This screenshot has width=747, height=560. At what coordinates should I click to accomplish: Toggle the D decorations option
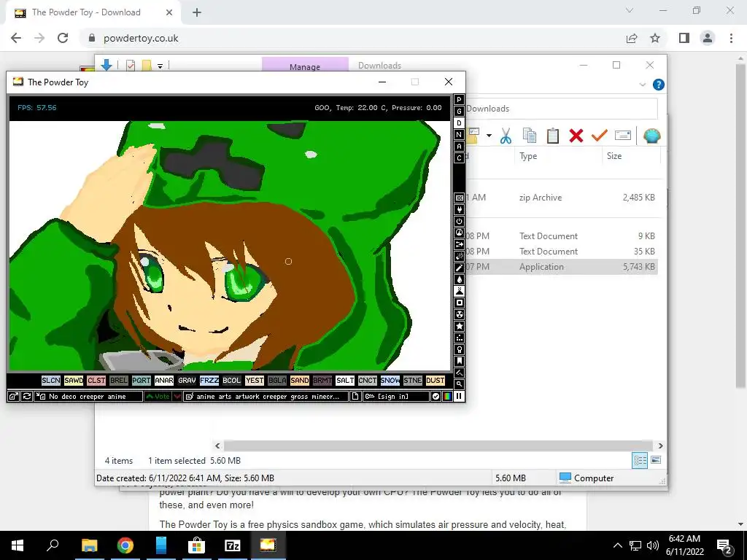point(460,122)
